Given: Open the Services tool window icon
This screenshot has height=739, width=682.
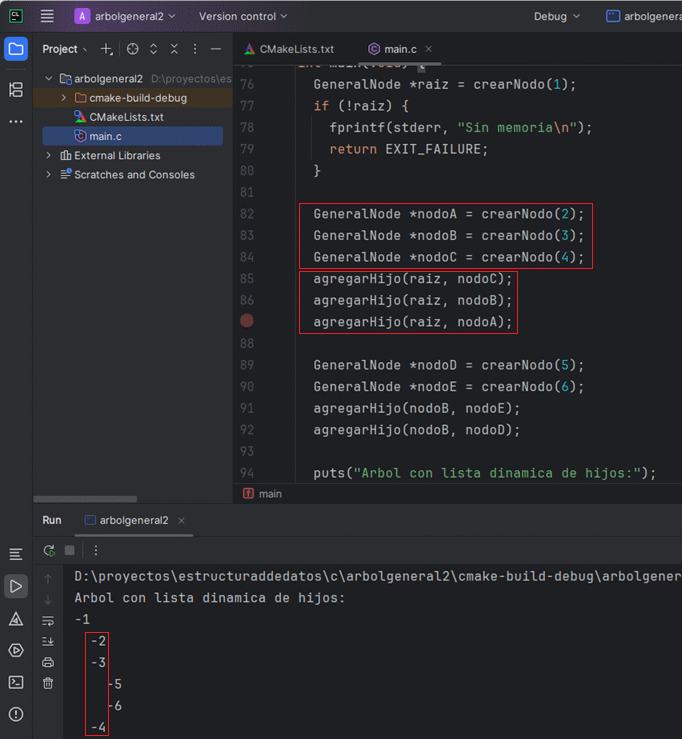Looking at the screenshot, I should tap(16, 651).
